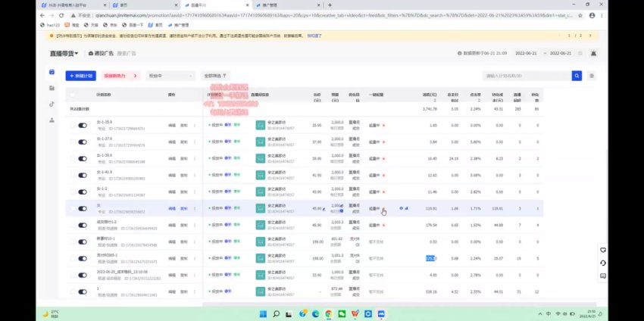Bookmark this page with the star icon
This screenshot has height=321, width=644.
coord(580,15)
